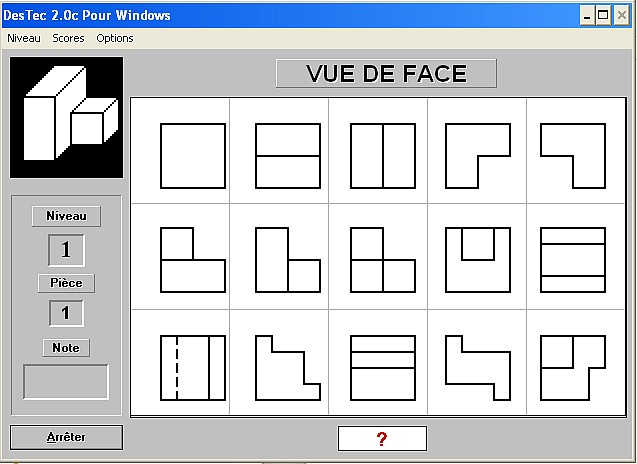The width and height of the screenshot is (637, 464).
Task: Select tall rectangle with small square at right
Action: point(288,260)
